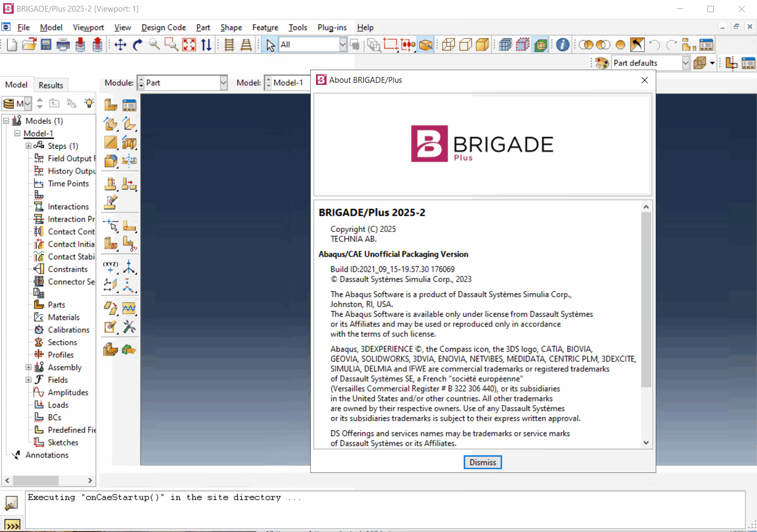The width and height of the screenshot is (757, 532).
Task: Expand the Assembly tree node
Action: pos(28,367)
